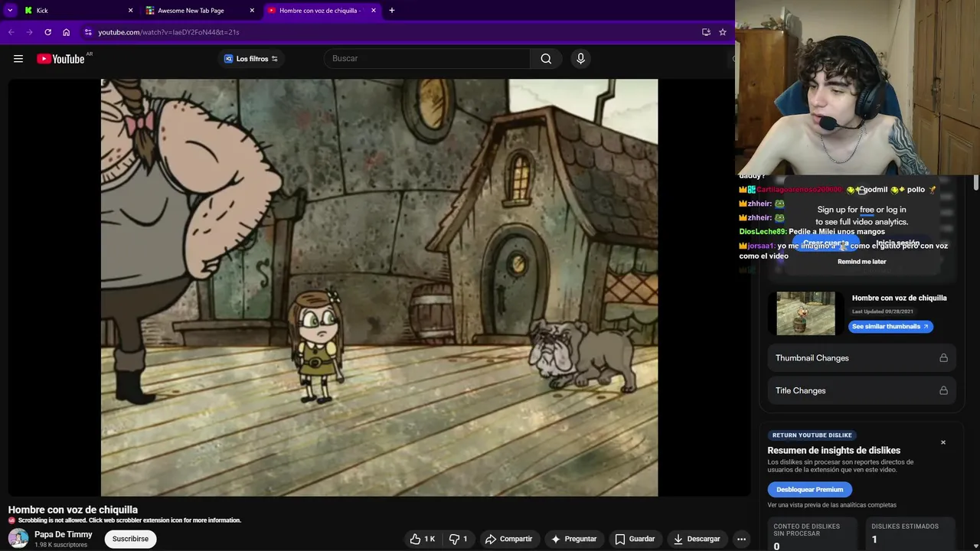Open See similar thumbnails link
The width and height of the screenshot is (980, 551).
point(890,327)
